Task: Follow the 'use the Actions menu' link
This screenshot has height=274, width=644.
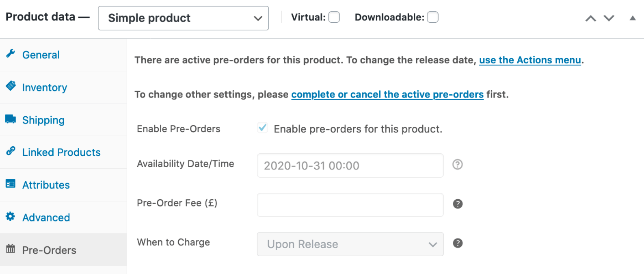Action: pyautogui.click(x=530, y=60)
